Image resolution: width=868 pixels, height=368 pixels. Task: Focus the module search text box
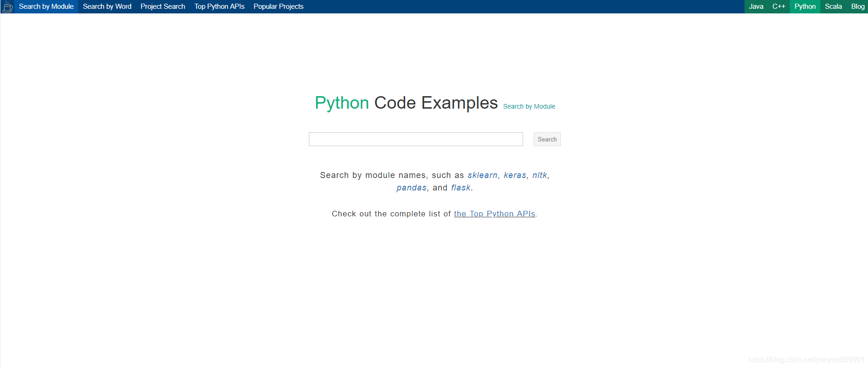(x=416, y=139)
